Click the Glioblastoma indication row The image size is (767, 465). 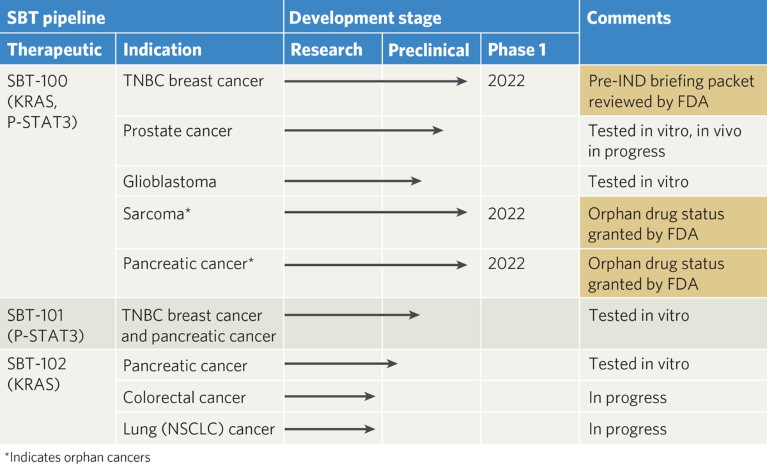170,182
